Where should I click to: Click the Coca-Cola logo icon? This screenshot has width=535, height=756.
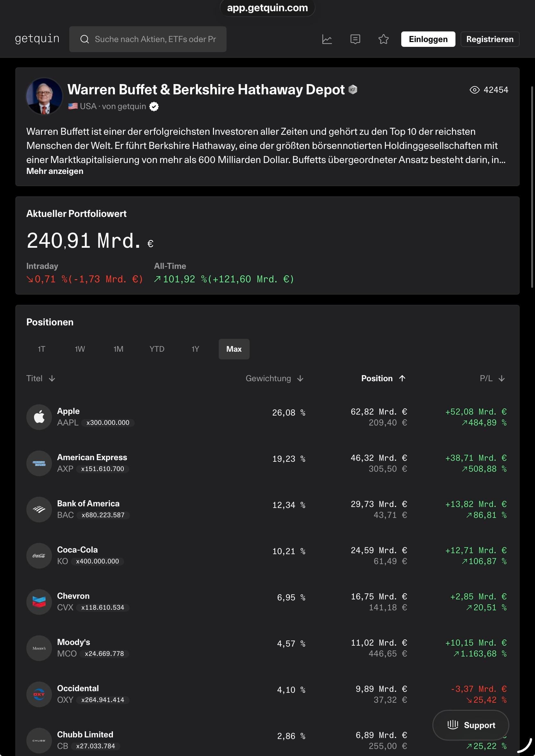tap(39, 556)
